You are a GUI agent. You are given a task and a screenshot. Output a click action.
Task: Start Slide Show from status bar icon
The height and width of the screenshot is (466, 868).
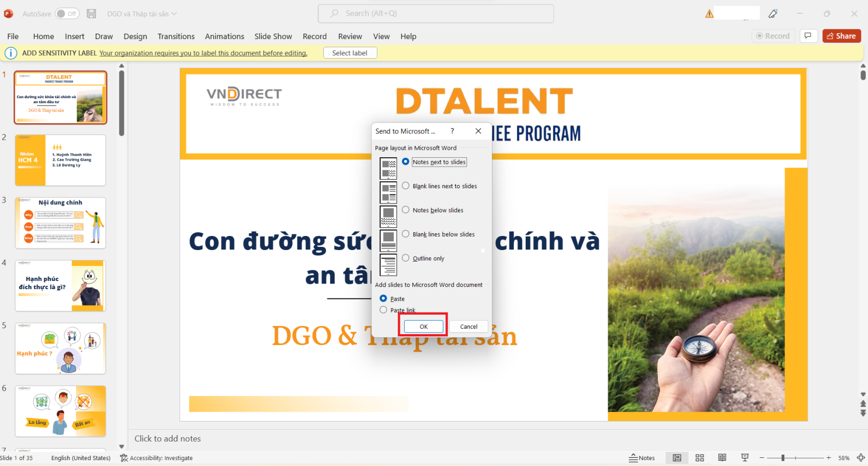745,458
